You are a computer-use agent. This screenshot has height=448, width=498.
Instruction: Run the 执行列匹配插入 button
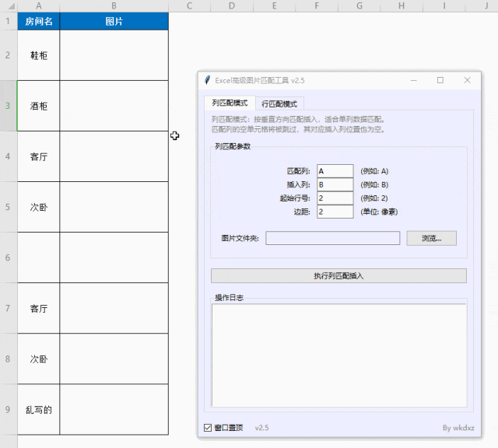(338, 276)
